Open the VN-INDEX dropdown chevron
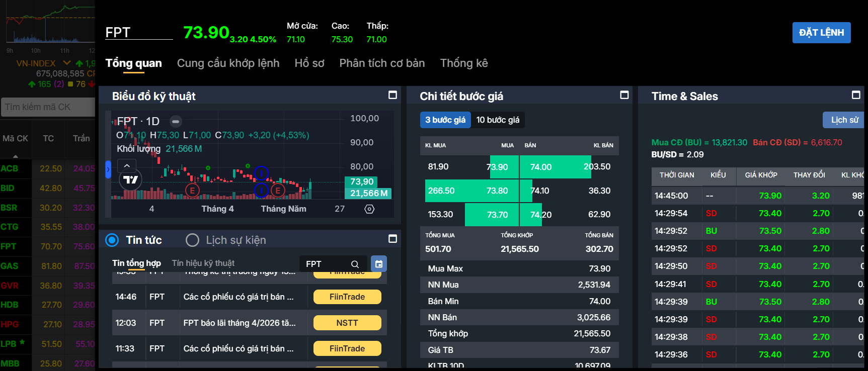The width and height of the screenshot is (868, 371). click(67, 63)
